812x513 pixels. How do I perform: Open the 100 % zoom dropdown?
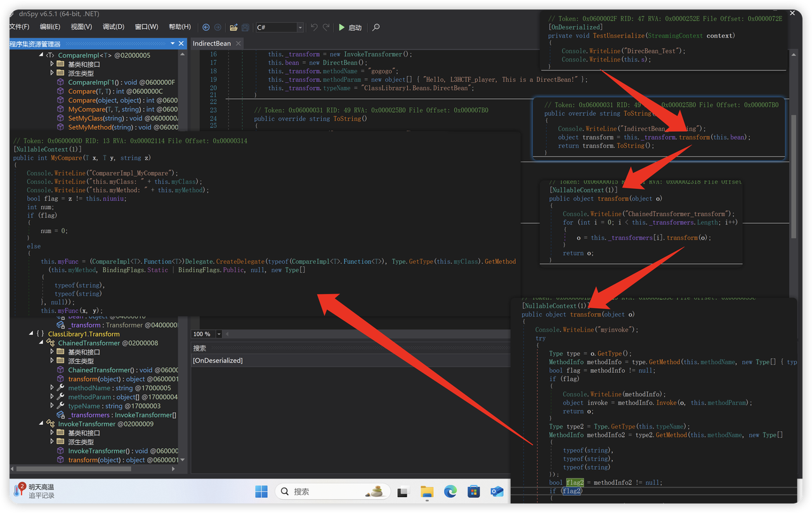219,334
